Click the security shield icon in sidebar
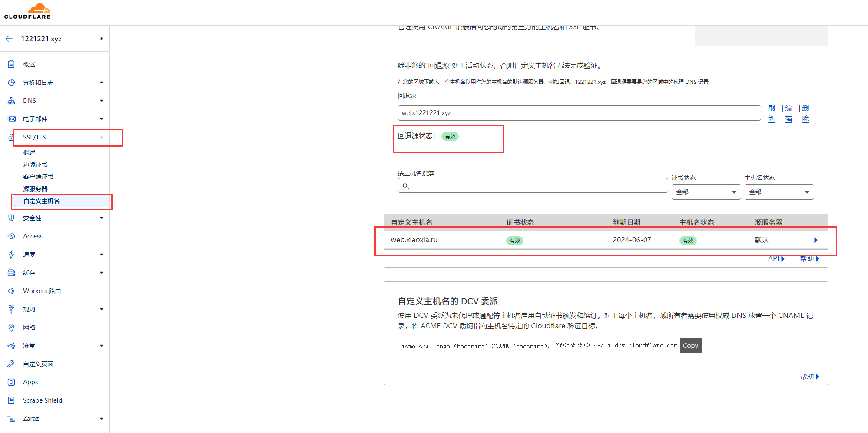 pos(11,218)
